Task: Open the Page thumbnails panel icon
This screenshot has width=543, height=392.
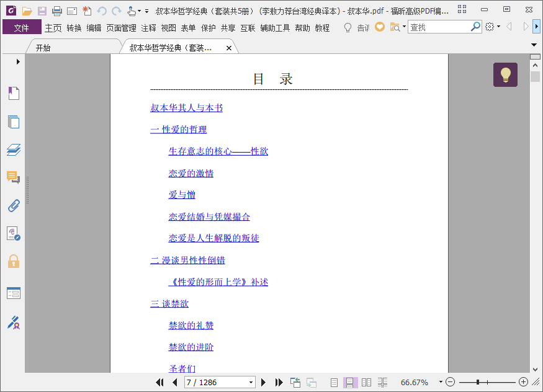Action: pyautogui.click(x=14, y=122)
